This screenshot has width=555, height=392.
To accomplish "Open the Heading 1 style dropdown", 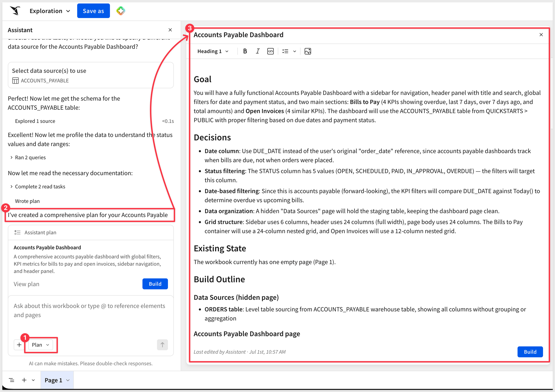I will 213,51.
